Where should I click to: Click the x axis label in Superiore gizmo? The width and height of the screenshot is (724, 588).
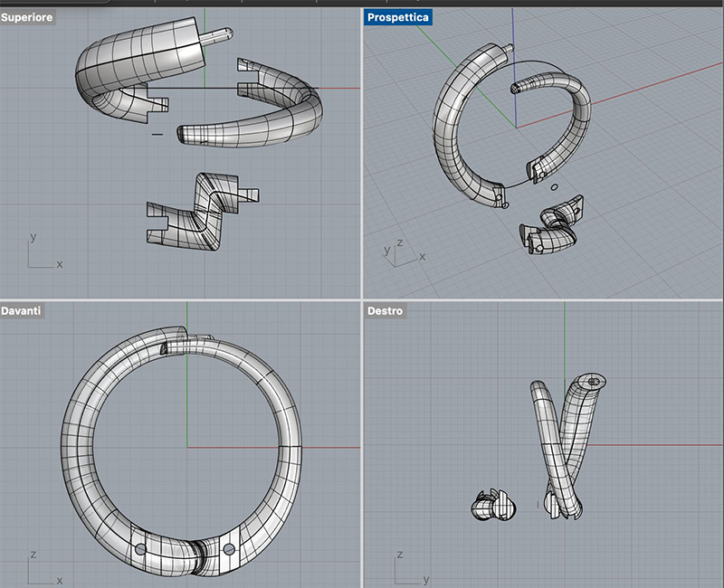click(x=59, y=265)
